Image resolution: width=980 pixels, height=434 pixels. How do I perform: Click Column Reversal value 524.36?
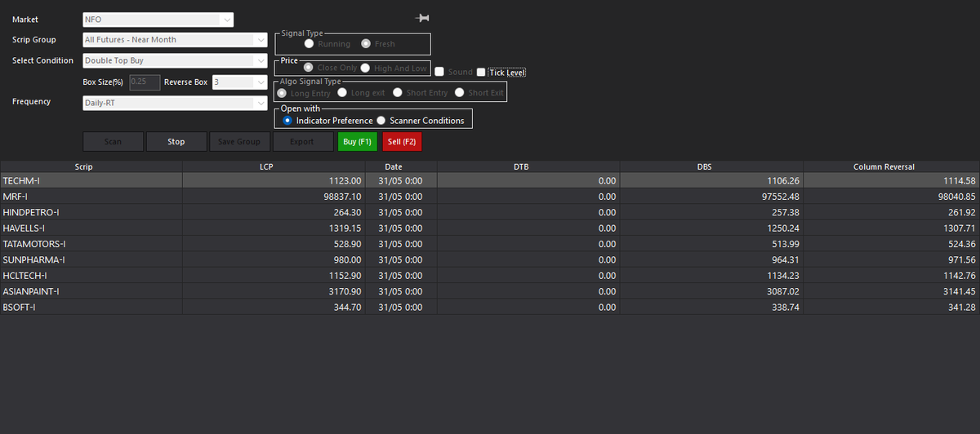coord(962,244)
